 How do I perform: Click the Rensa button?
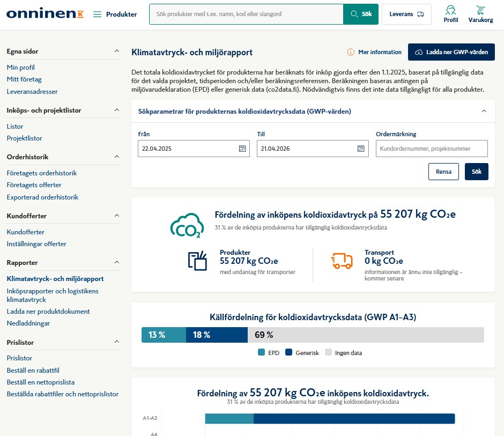(443, 172)
